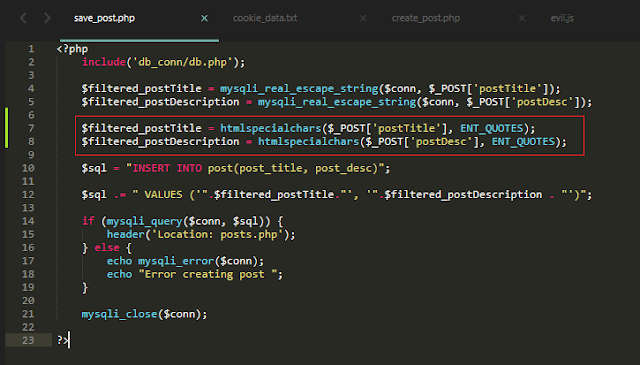Click 'VALUES' in the line 12 string
The image size is (640, 365).
point(163,195)
